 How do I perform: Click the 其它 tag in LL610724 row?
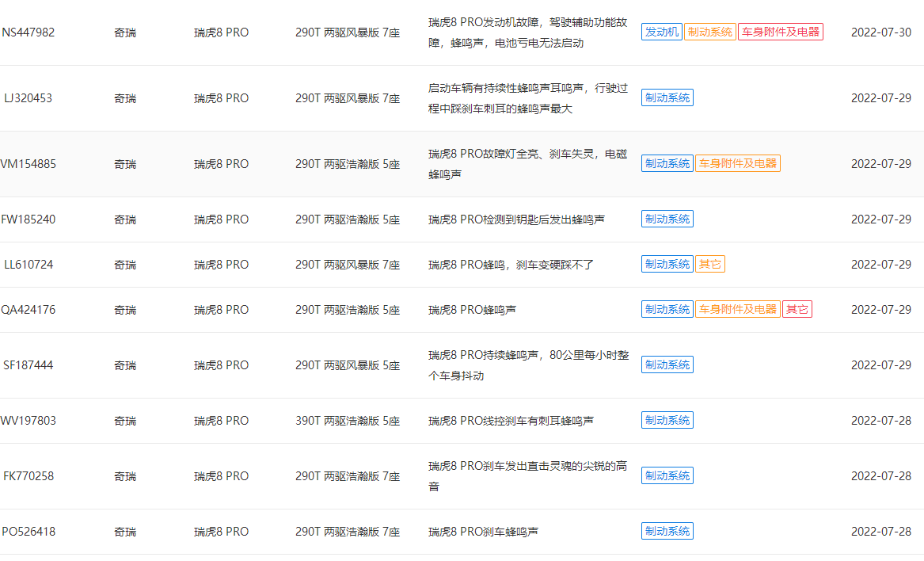[709, 265]
